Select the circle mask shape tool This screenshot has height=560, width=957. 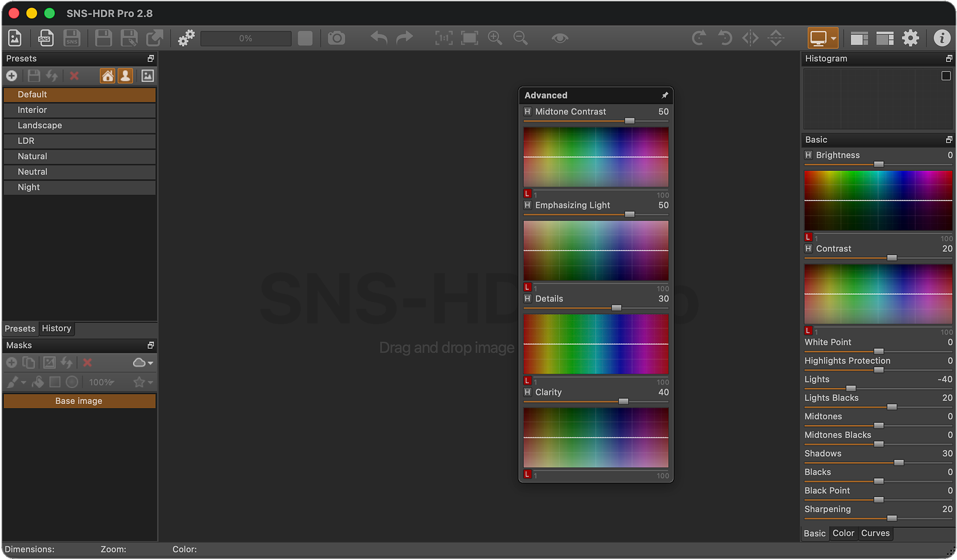click(72, 382)
